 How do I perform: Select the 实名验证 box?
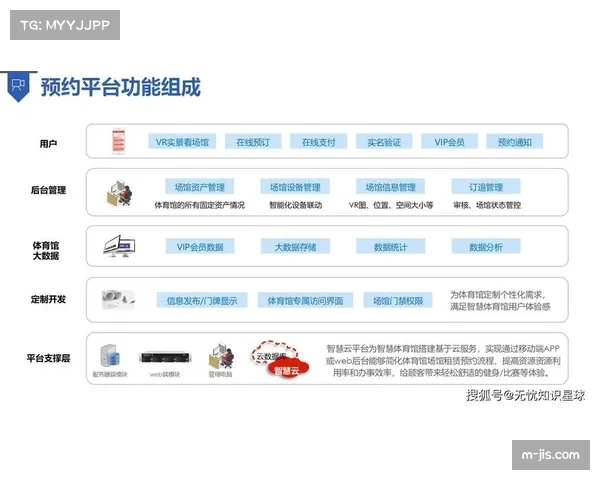pos(384,142)
